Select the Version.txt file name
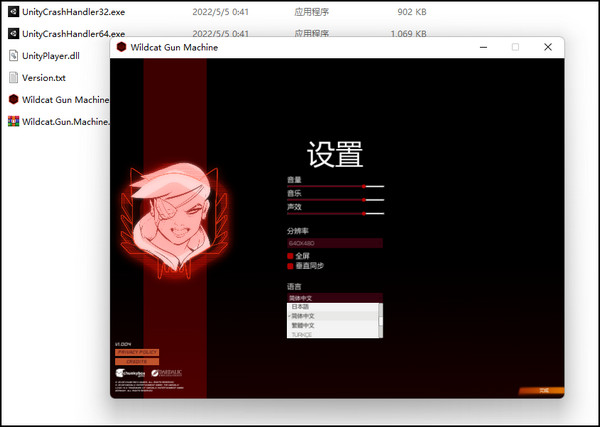The height and width of the screenshot is (427, 600). pyautogui.click(x=44, y=78)
